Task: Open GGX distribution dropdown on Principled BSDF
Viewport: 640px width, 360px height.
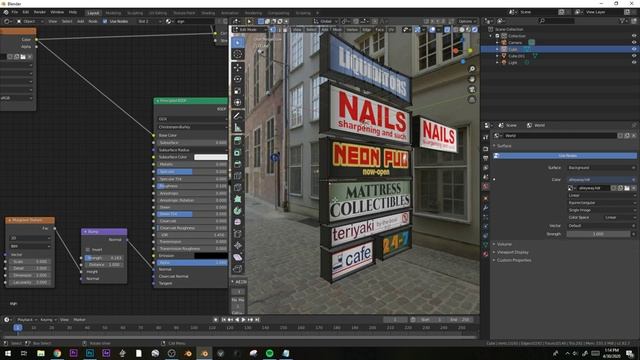Action: pyautogui.click(x=192, y=119)
